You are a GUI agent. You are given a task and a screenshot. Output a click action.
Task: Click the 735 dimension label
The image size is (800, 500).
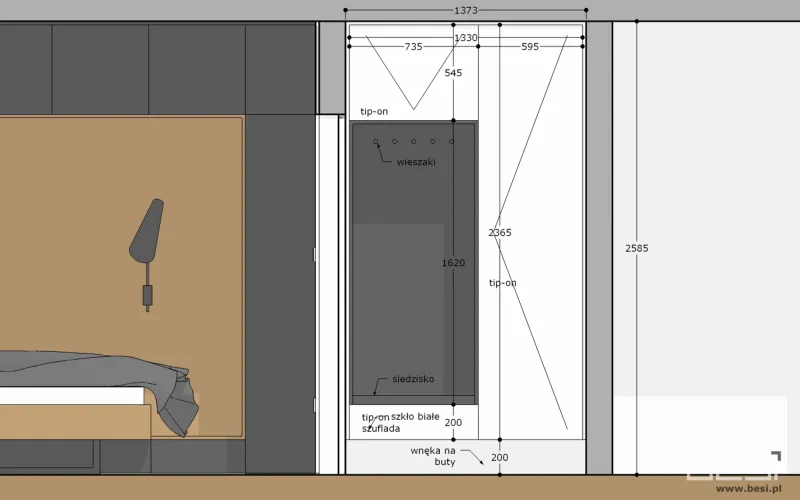[x=413, y=46]
